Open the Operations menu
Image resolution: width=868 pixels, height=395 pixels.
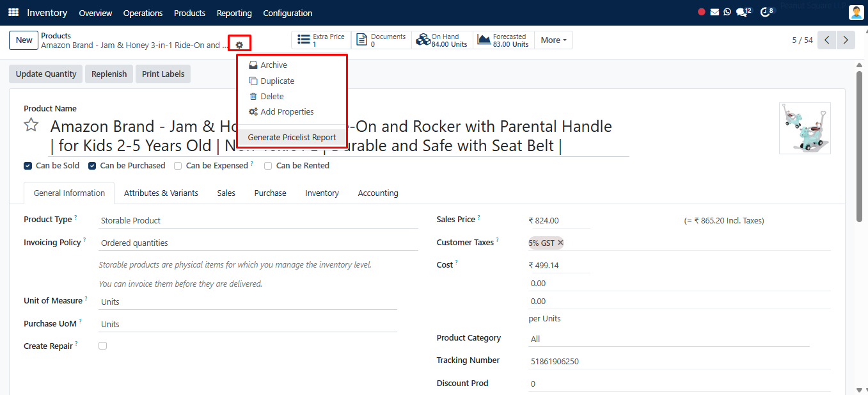click(x=143, y=13)
